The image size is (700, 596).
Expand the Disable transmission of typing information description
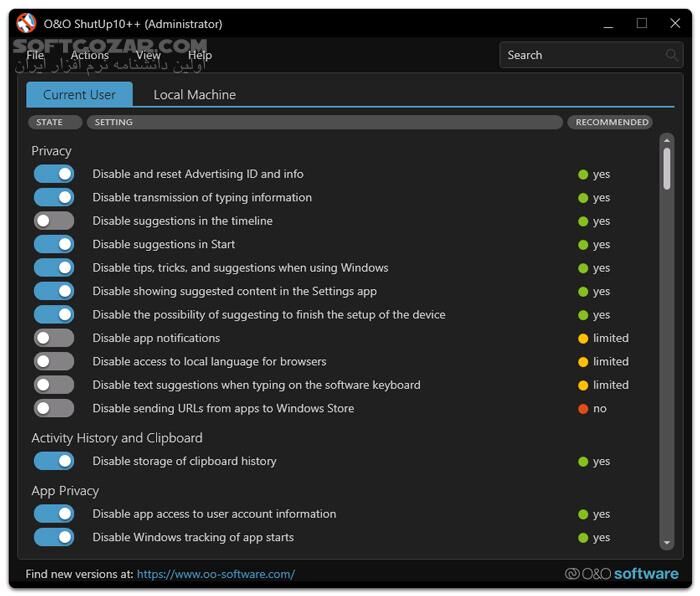click(202, 198)
